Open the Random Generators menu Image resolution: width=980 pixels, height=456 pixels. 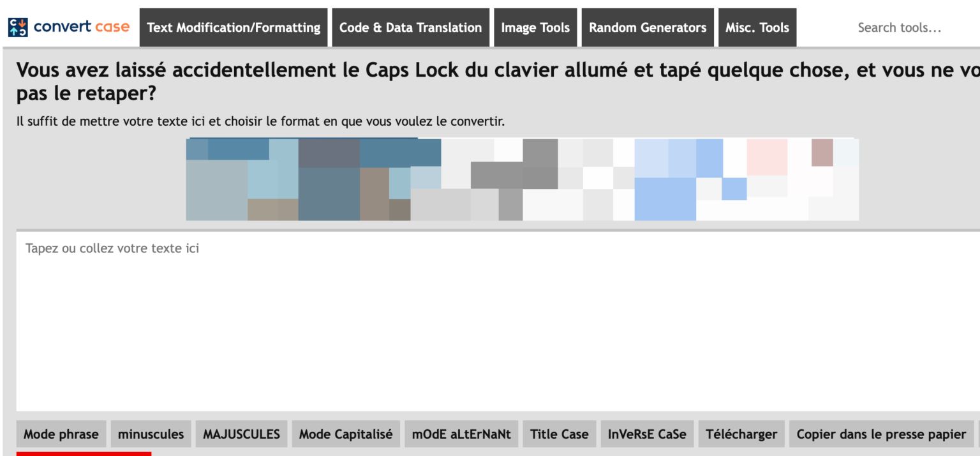(x=648, y=27)
